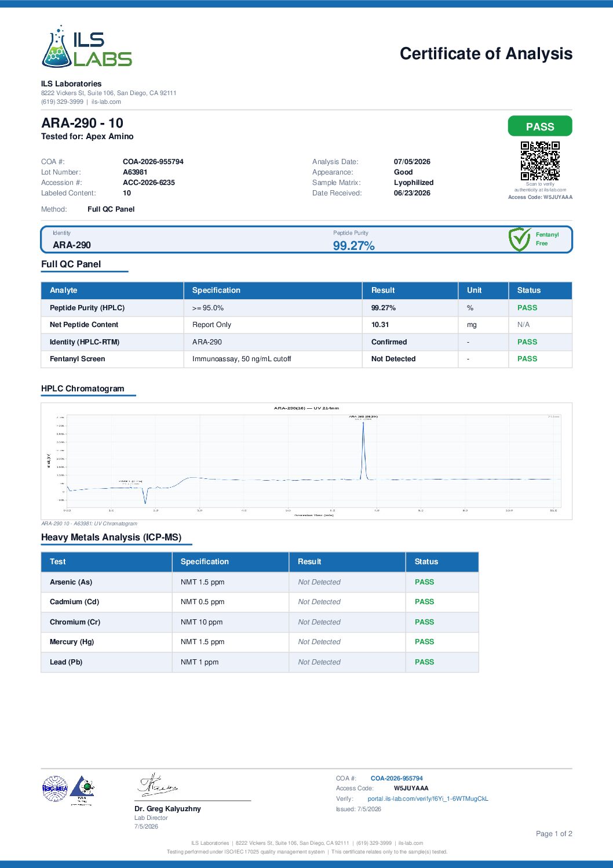Click 'Not Detected' in Fentanyl Screen row

click(393, 359)
